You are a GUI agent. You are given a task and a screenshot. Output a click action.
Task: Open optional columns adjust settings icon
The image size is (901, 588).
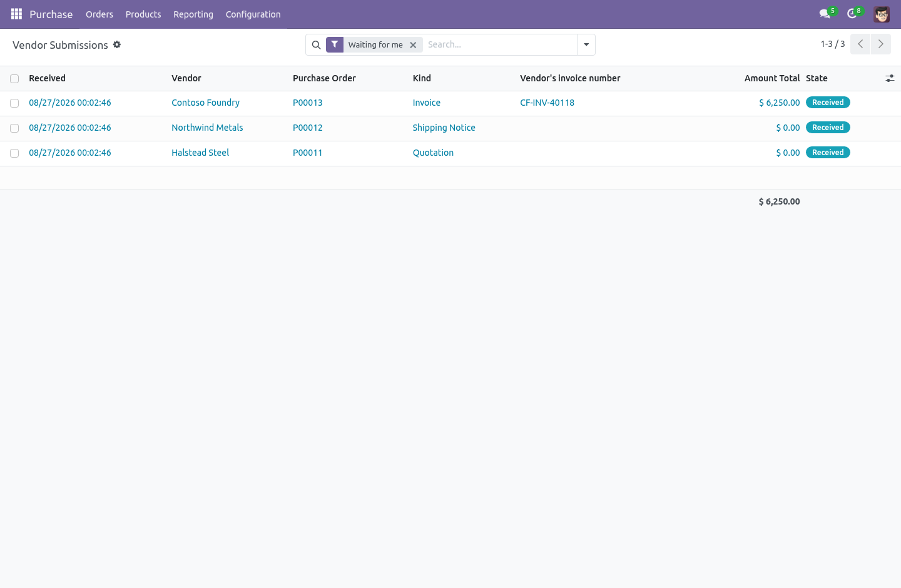[890, 78]
